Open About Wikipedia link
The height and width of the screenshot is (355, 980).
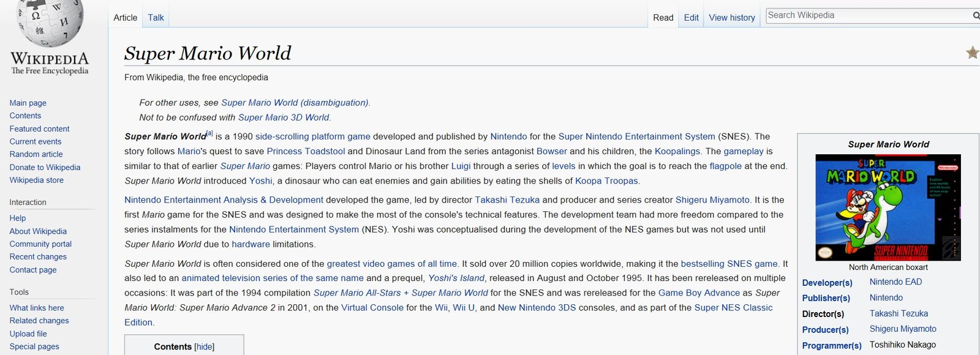click(38, 231)
